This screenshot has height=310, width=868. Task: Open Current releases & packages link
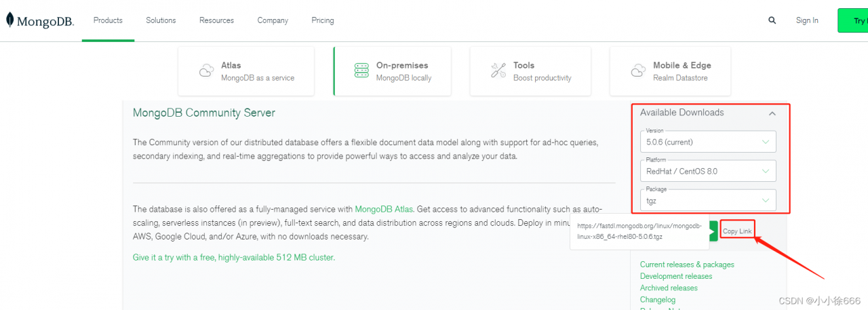[687, 265]
